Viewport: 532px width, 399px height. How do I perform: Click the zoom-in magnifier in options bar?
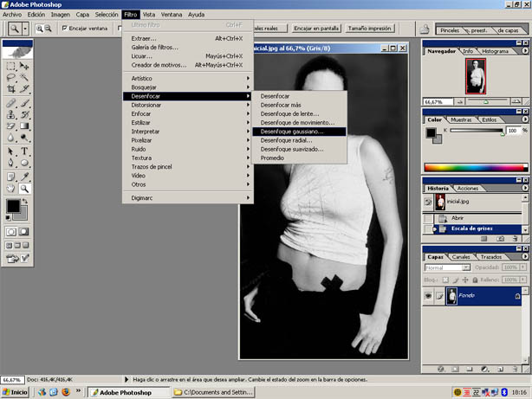coord(40,28)
